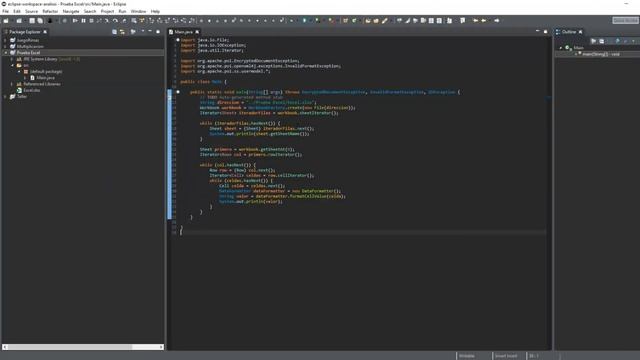Image resolution: width=640 pixels, height=360 pixels.
Task: Collapse the src folder node
Action: click(x=12, y=65)
